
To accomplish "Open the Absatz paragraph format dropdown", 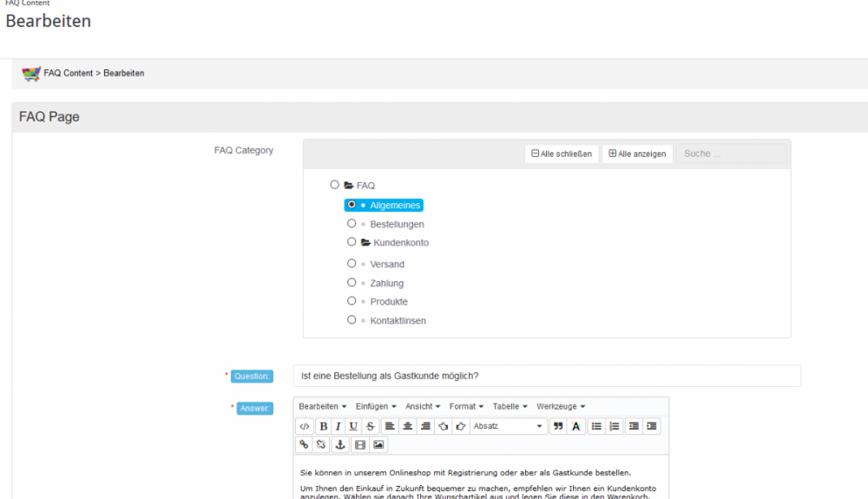I will pos(508,426).
